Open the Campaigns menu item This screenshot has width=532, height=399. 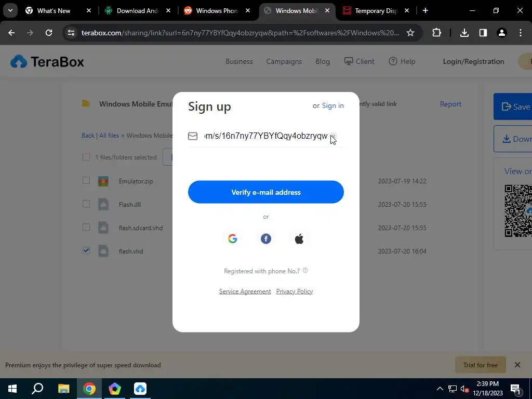pos(284,61)
